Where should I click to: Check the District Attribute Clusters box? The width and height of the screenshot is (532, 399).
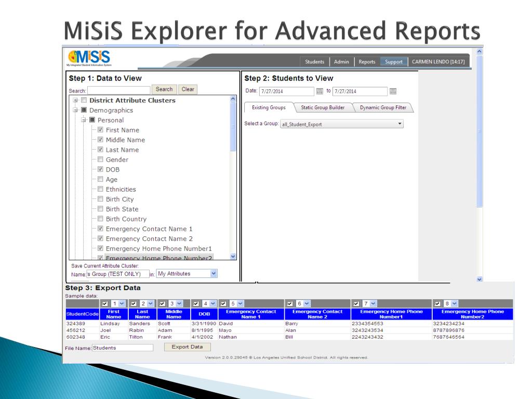[x=84, y=100]
